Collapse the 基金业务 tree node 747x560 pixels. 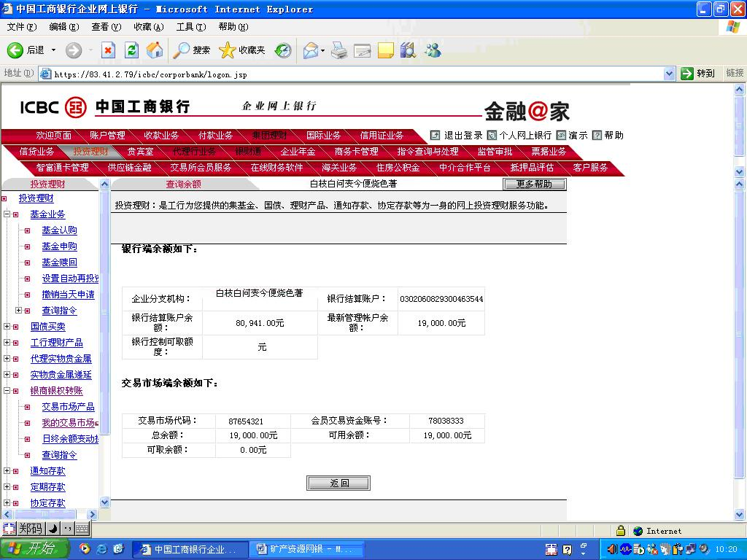point(7,214)
